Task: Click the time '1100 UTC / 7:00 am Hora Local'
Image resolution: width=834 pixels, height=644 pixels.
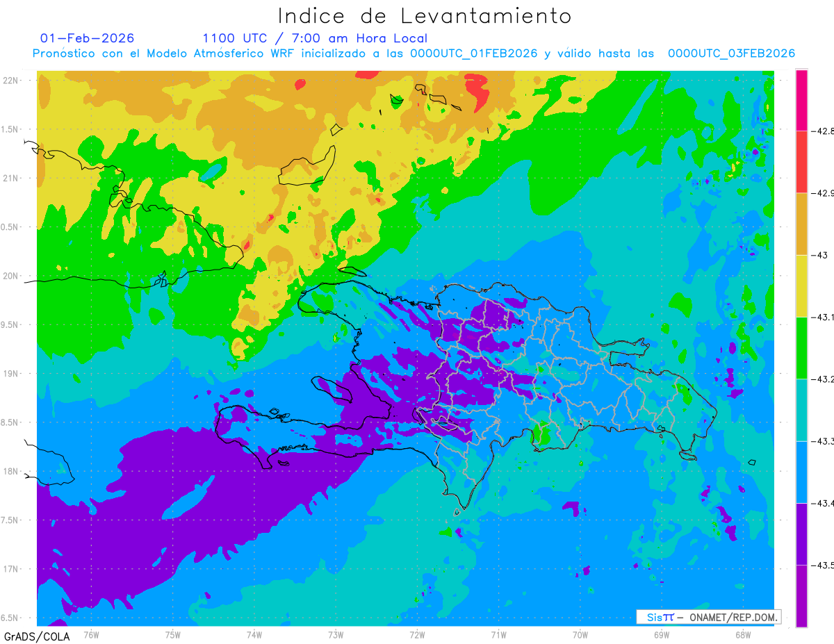Action: click(x=315, y=38)
